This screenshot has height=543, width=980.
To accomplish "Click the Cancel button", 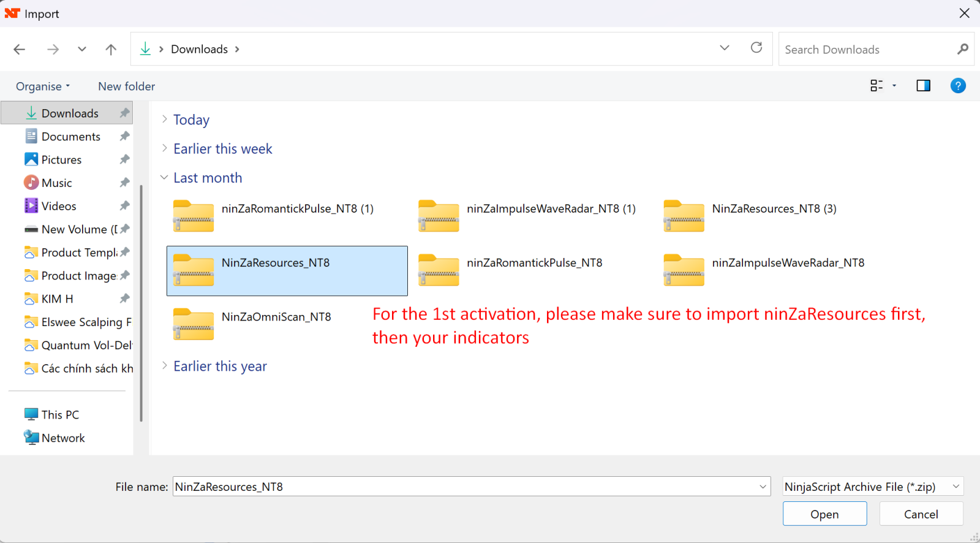I will pos(921,514).
